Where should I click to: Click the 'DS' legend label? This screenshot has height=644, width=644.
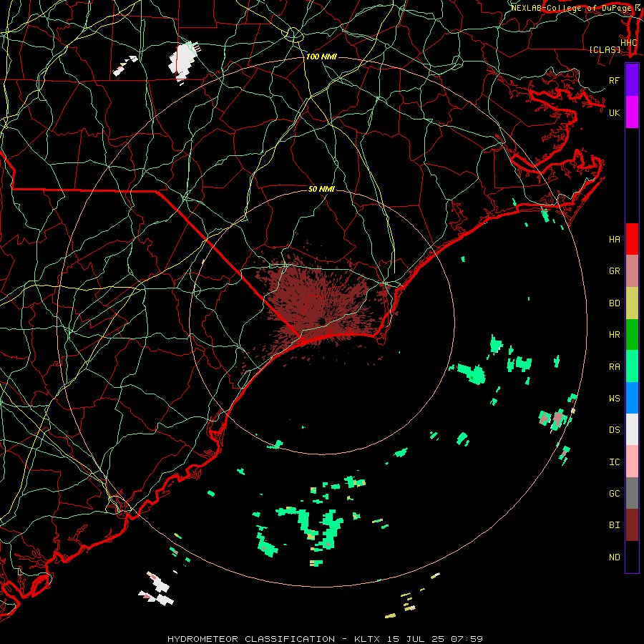[x=614, y=430]
